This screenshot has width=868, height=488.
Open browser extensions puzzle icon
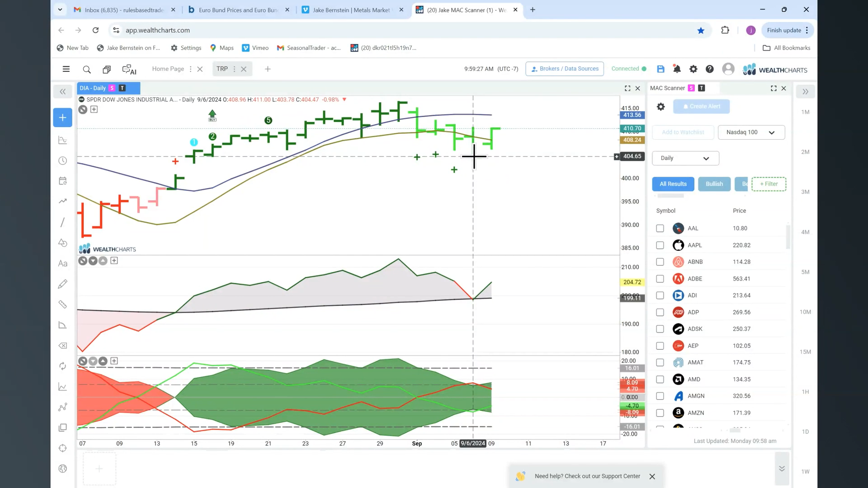click(725, 30)
